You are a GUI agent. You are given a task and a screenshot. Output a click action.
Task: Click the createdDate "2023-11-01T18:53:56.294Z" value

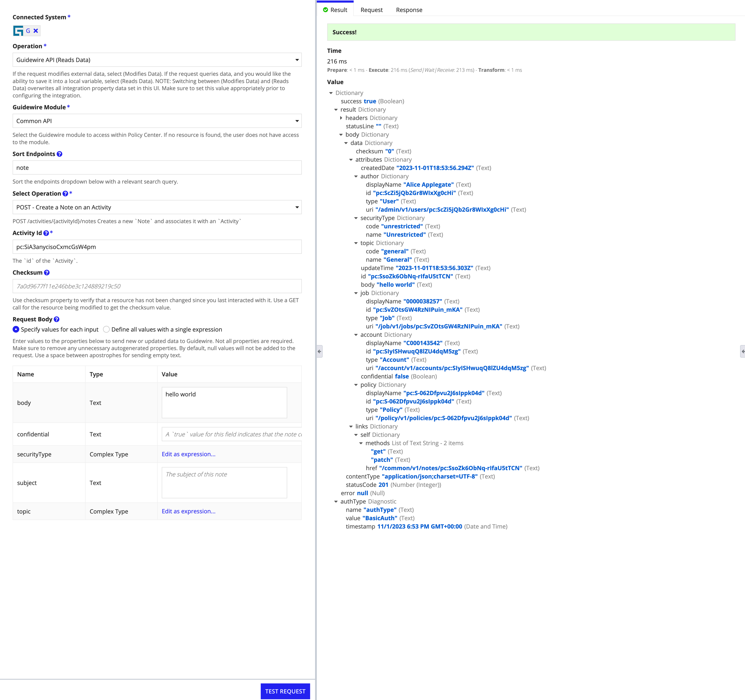pyautogui.click(x=435, y=168)
